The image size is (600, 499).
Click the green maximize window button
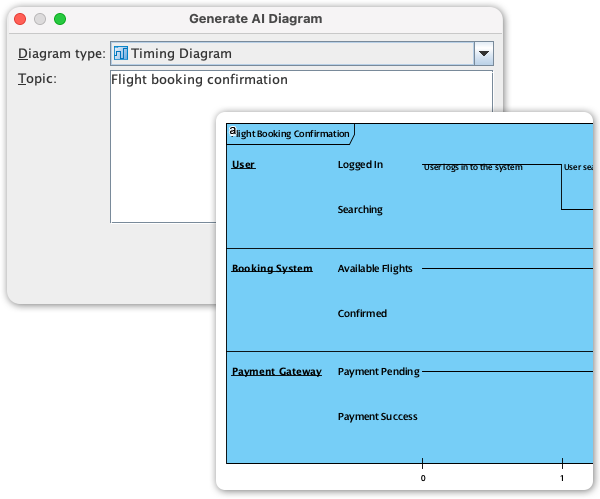pos(60,19)
